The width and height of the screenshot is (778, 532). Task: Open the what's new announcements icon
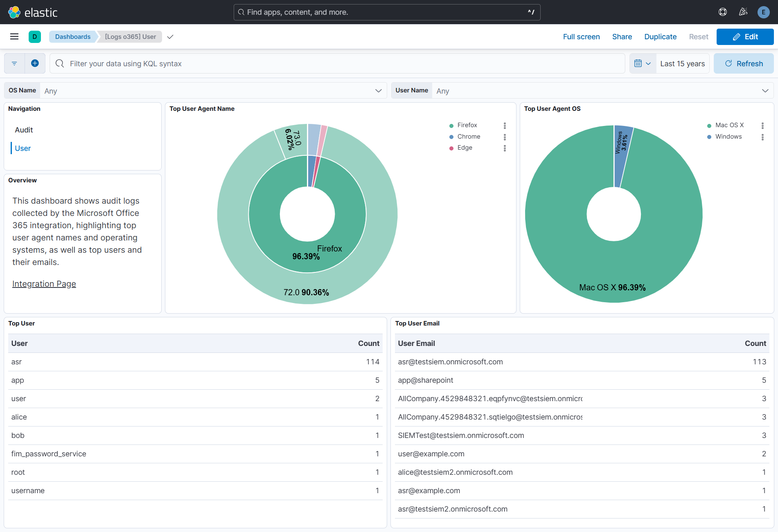pos(743,12)
